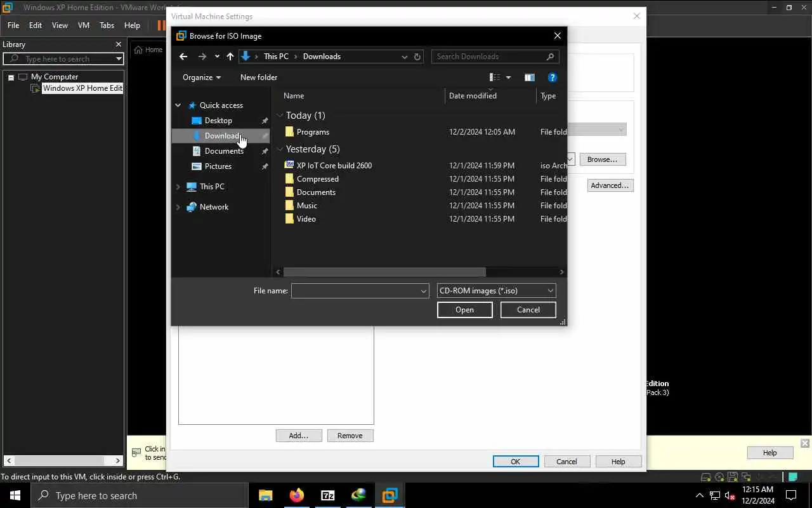Open the View menu
Viewport: 812px width, 508px height.
tap(60, 25)
